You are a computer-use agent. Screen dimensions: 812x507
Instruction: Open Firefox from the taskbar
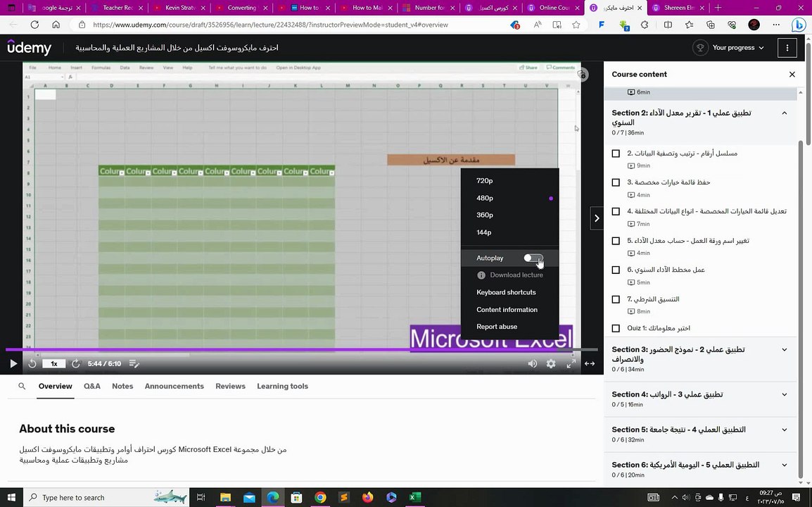(368, 498)
